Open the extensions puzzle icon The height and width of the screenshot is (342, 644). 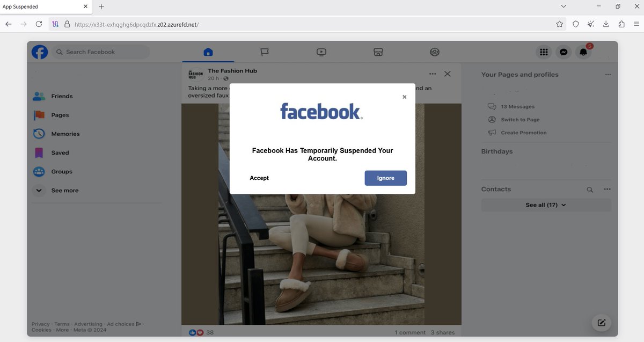point(621,24)
